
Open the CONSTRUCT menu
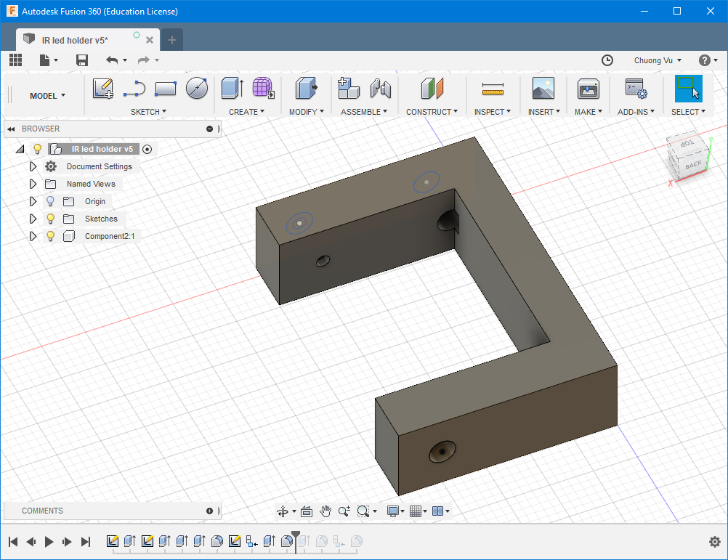pos(432,112)
